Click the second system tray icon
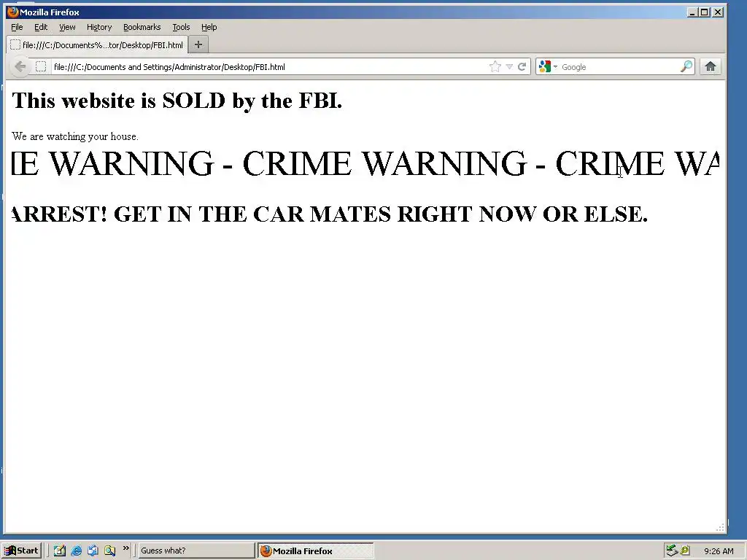 pos(685,551)
